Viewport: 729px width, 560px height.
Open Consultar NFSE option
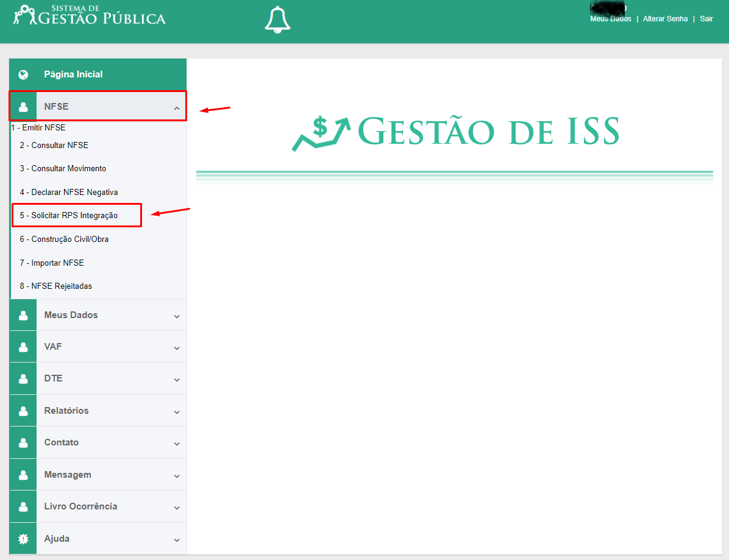54,145
